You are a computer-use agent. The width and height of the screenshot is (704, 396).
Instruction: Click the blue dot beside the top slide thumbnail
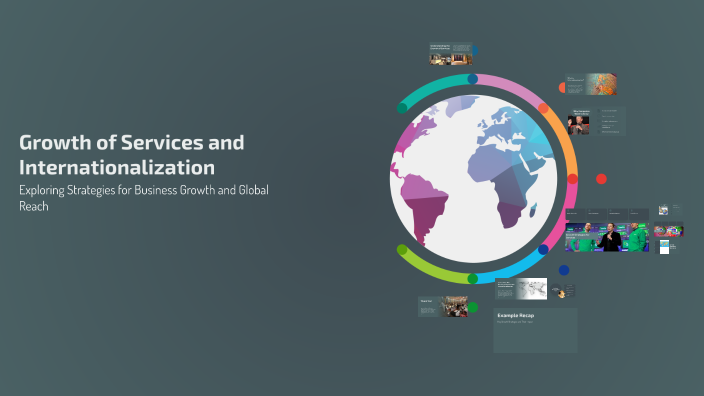(475, 50)
